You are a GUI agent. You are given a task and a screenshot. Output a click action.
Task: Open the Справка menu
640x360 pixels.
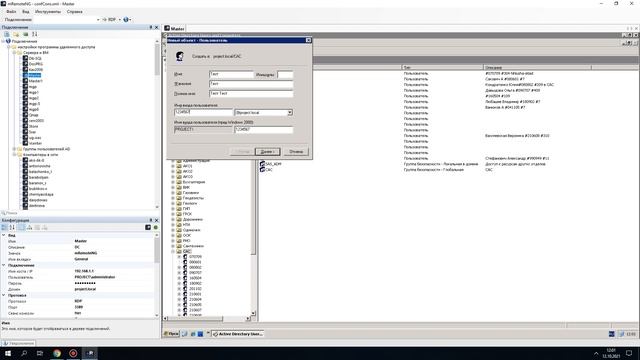75,11
